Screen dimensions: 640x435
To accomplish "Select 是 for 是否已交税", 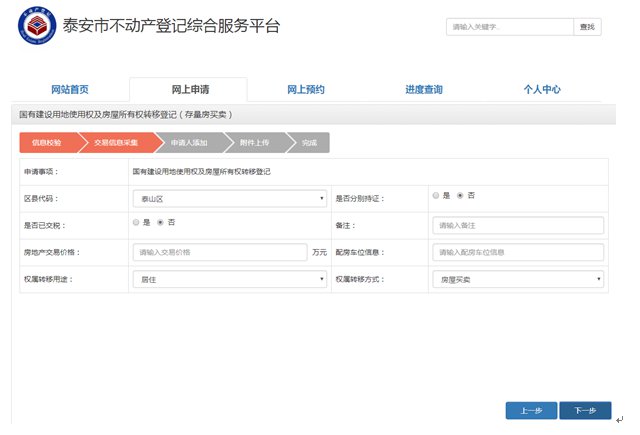I will [136, 222].
